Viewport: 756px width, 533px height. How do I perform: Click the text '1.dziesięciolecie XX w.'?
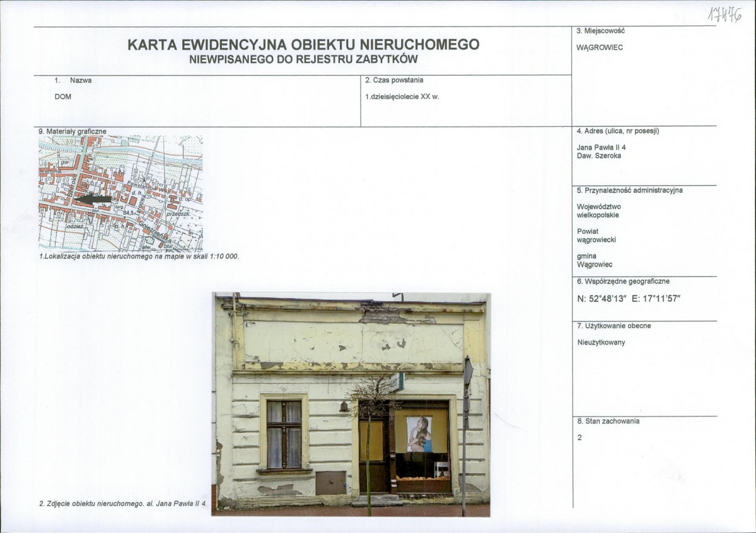click(x=402, y=96)
